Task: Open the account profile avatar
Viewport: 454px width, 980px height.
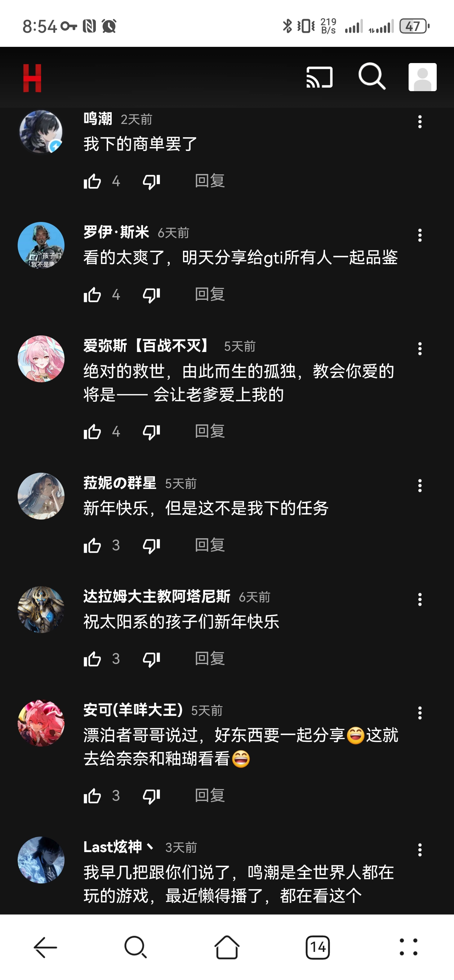Action: coord(422,77)
